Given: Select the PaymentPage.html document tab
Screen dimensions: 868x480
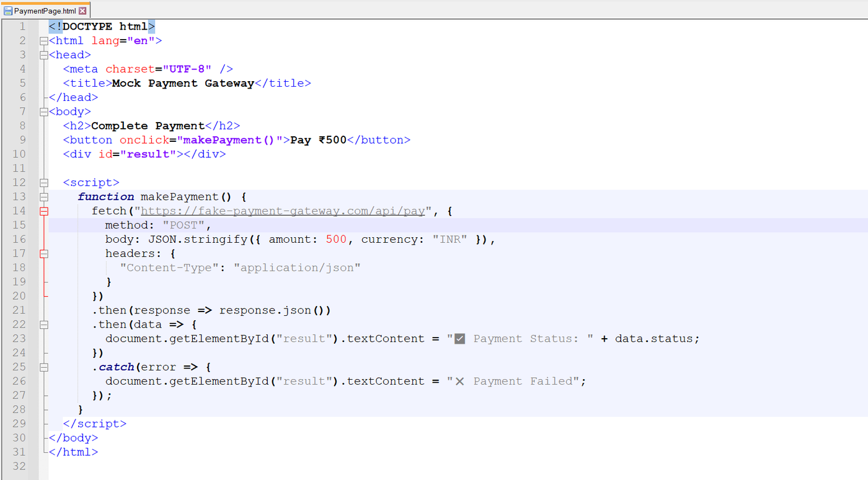Looking at the screenshot, I should pyautogui.click(x=45, y=11).
